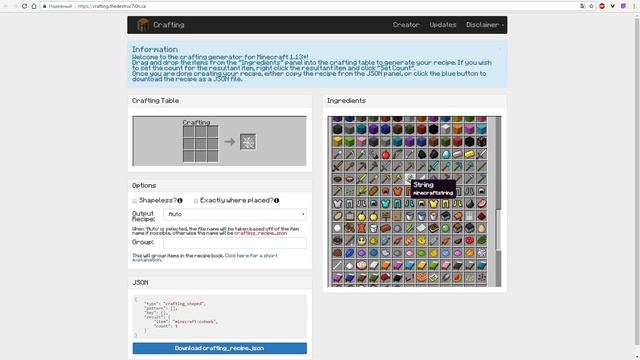The image size is (640, 360).
Task: Select the diamond gem ingredient
Action: point(446,154)
